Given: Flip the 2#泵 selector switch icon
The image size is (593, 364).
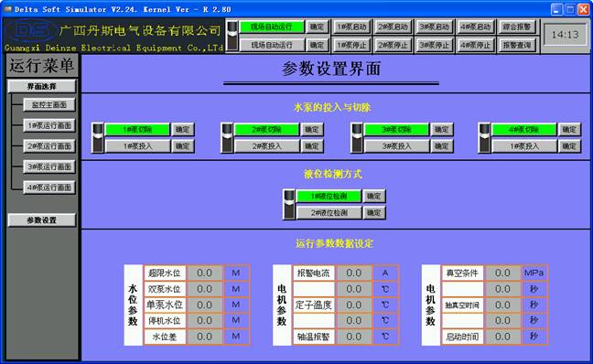Looking at the screenshot, I should (x=227, y=137).
